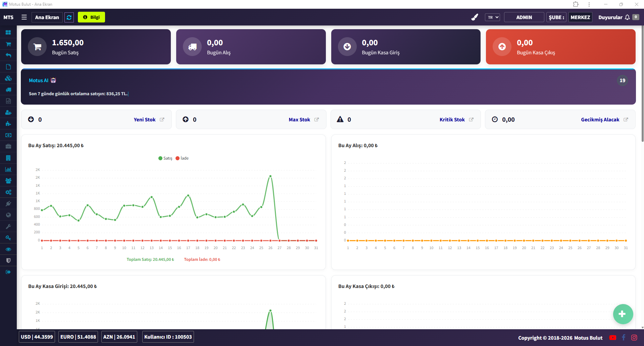Click the green Bilgi button
The height and width of the screenshot is (346, 644).
pyautogui.click(x=91, y=17)
